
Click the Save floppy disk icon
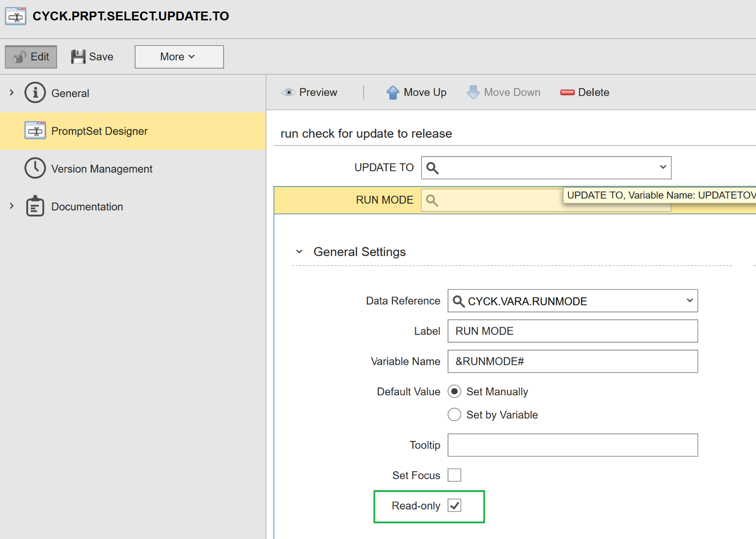click(78, 57)
